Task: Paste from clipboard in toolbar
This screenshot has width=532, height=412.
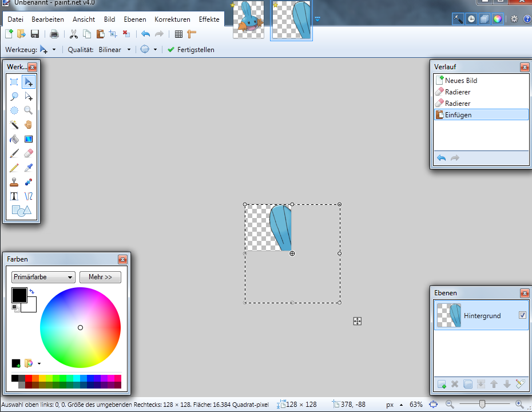Action: [x=100, y=34]
